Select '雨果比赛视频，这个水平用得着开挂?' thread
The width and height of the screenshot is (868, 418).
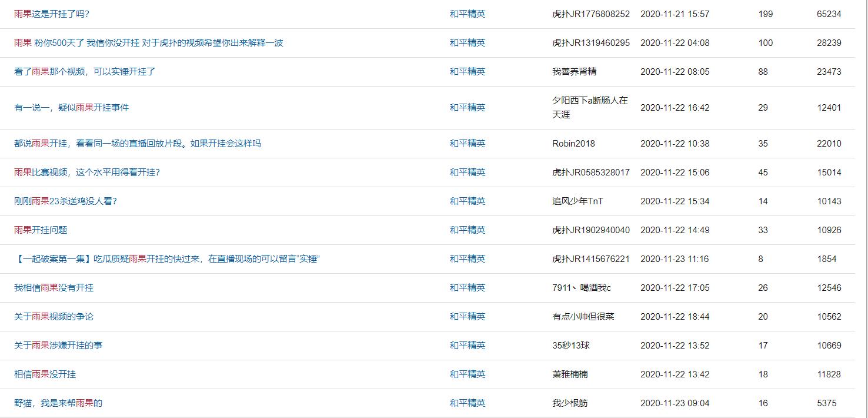point(87,172)
